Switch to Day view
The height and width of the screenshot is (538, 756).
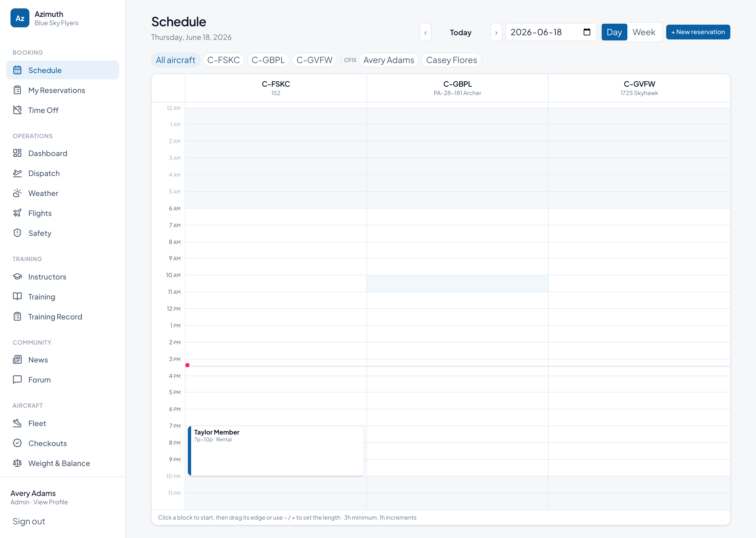(x=614, y=32)
